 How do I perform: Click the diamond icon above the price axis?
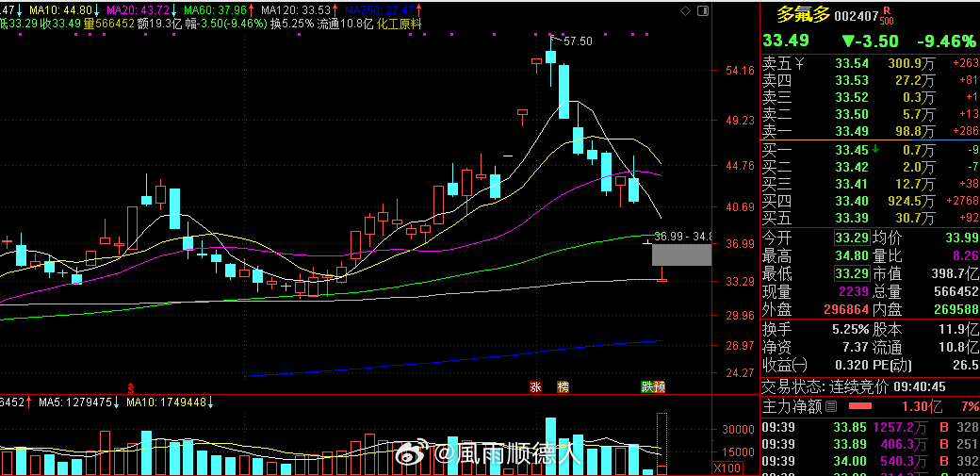click(x=685, y=10)
